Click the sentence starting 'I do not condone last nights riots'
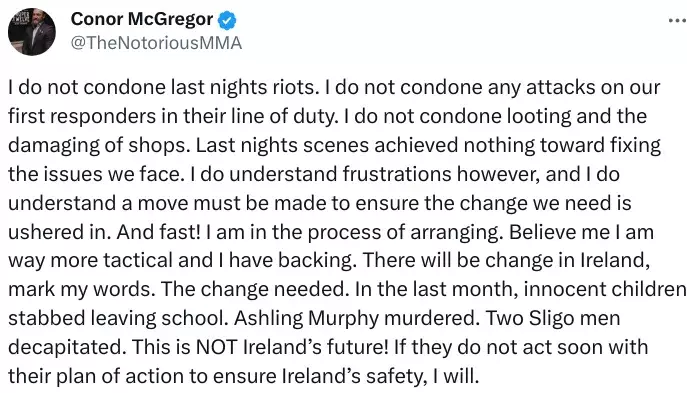 coord(164,87)
